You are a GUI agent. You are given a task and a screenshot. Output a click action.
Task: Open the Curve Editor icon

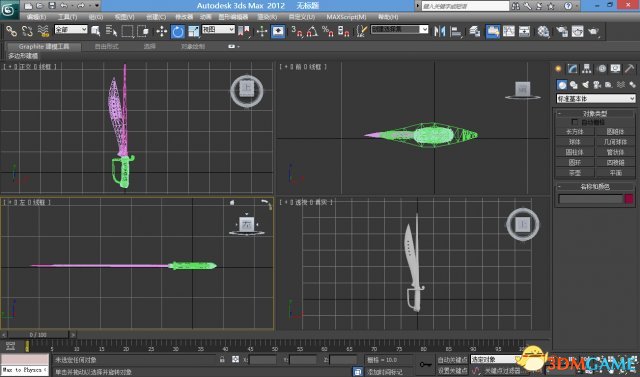[x=509, y=31]
